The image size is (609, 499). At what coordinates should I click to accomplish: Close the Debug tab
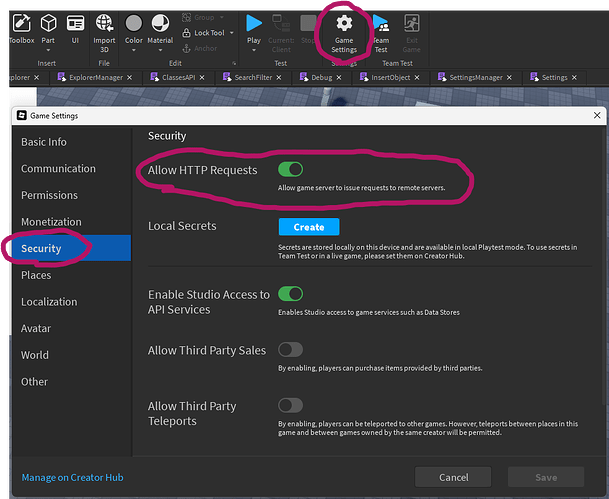[339, 78]
